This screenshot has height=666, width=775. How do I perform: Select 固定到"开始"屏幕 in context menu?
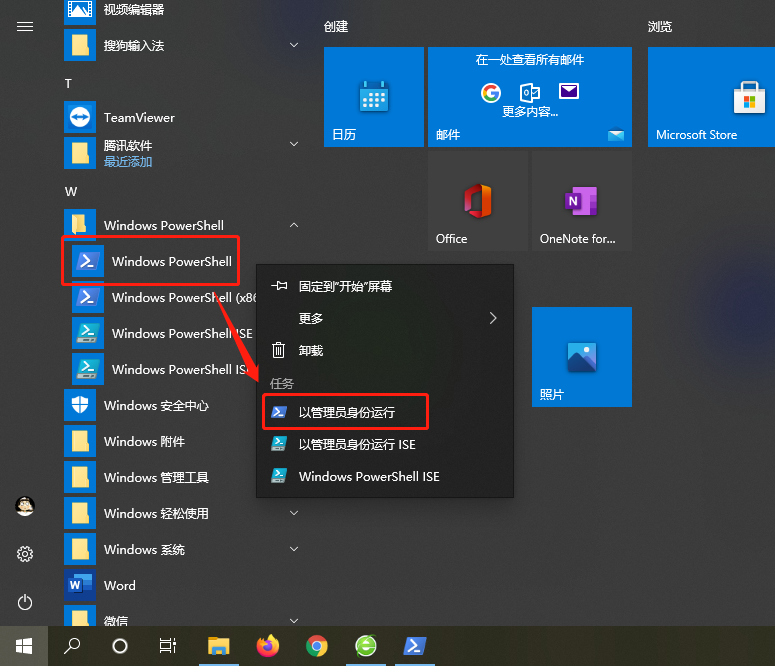coord(385,286)
